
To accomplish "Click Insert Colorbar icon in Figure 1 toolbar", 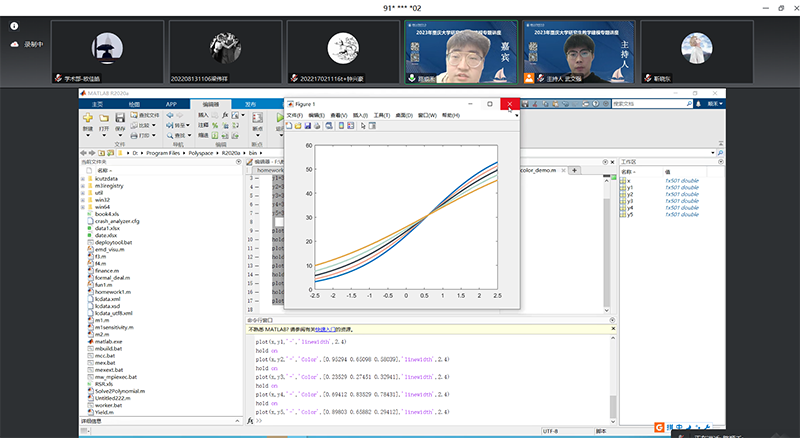I will (341, 126).
